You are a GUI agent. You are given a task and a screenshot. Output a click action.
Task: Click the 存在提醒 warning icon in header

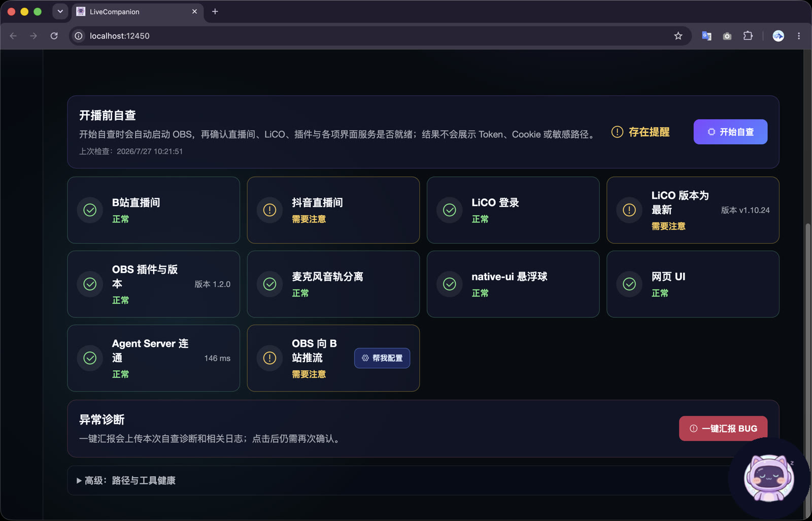click(x=617, y=132)
